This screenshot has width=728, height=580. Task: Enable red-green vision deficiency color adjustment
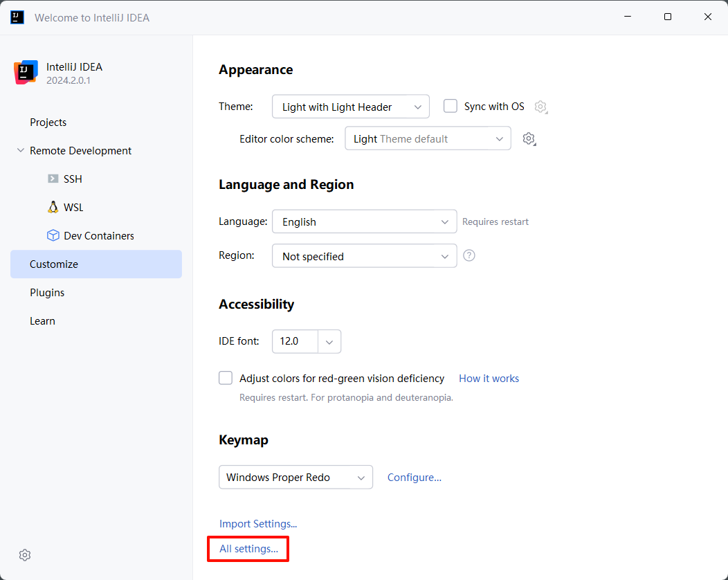pyautogui.click(x=226, y=378)
